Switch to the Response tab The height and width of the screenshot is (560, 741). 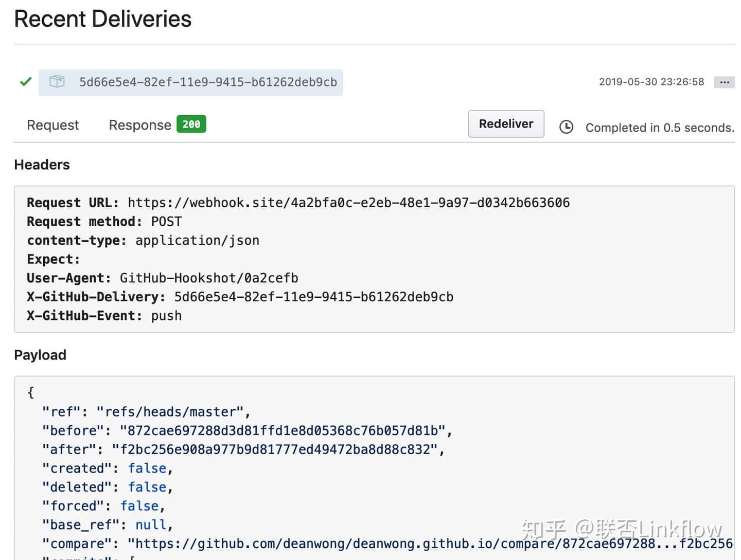[140, 125]
